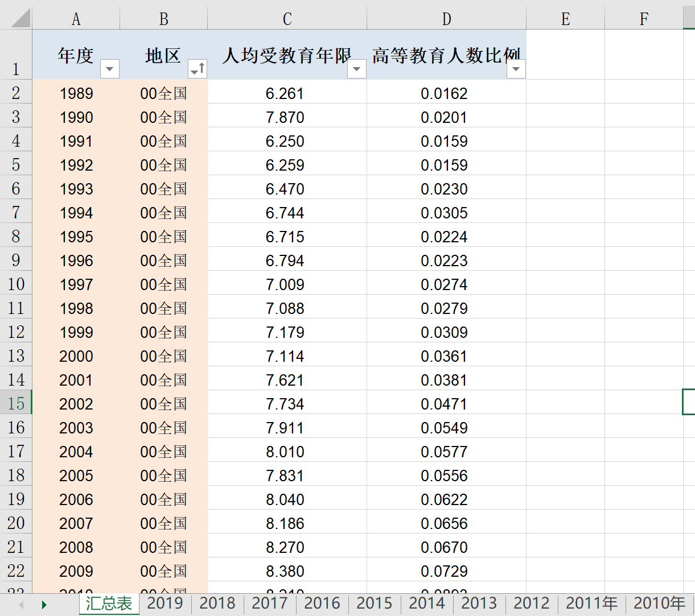Select the cell with value 0.0577

(447, 451)
